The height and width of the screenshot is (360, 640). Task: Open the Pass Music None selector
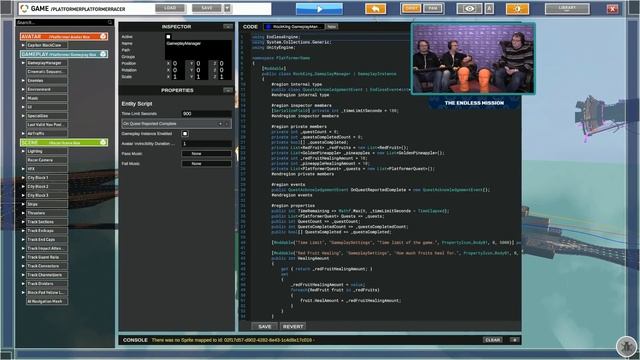click(207, 153)
